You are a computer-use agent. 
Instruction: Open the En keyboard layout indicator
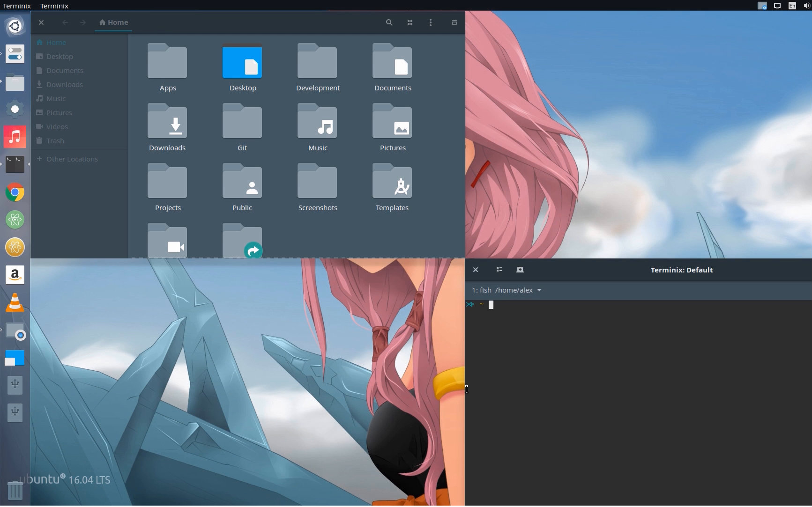pyautogui.click(x=792, y=6)
